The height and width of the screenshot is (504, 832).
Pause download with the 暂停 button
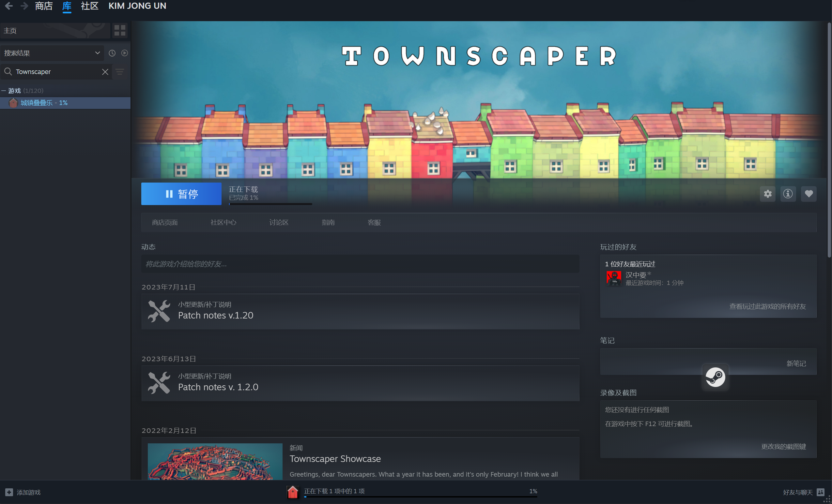pos(181,194)
